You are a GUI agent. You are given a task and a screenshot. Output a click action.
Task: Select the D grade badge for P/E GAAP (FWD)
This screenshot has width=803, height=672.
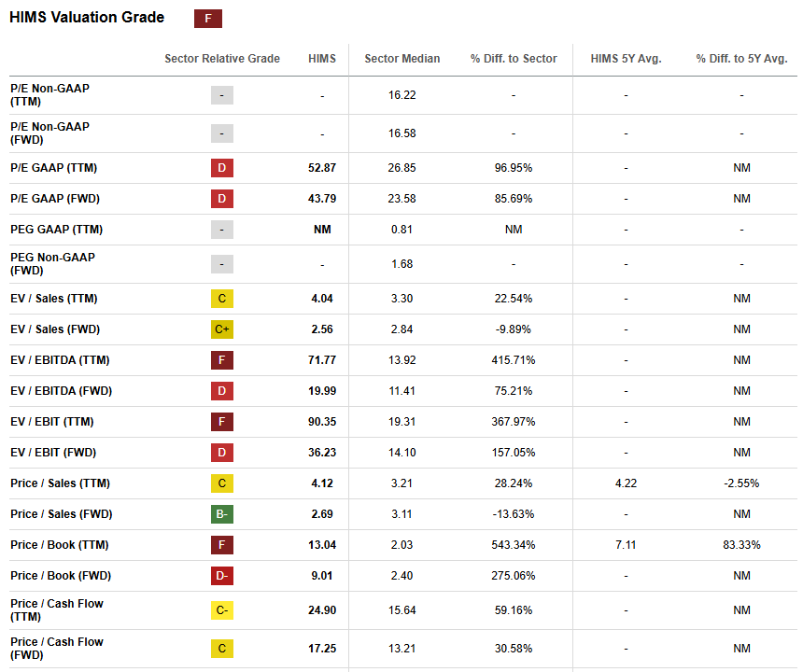tap(222, 198)
